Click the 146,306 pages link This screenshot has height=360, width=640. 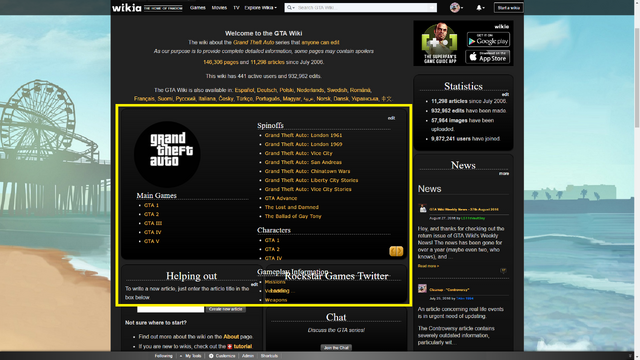220,62
